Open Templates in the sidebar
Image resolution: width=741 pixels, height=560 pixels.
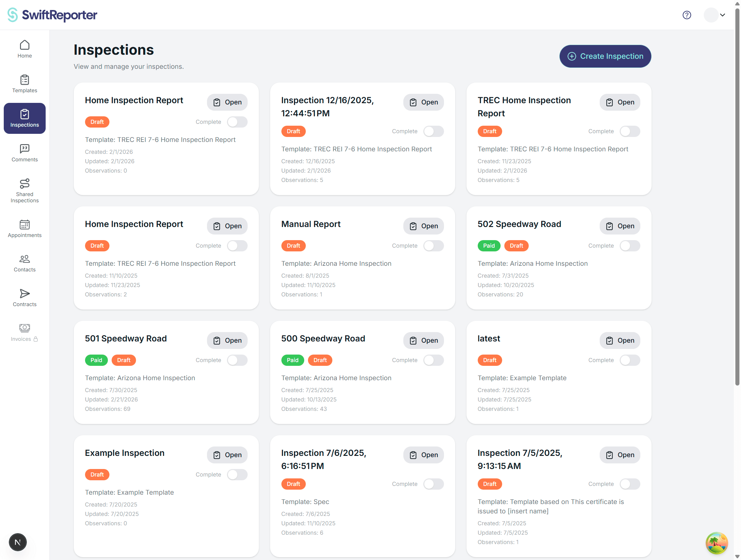(x=24, y=84)
